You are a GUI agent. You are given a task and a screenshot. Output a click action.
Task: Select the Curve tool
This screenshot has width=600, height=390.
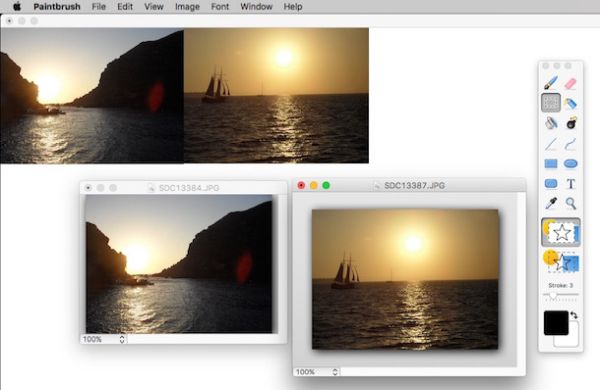coord(570,144)
